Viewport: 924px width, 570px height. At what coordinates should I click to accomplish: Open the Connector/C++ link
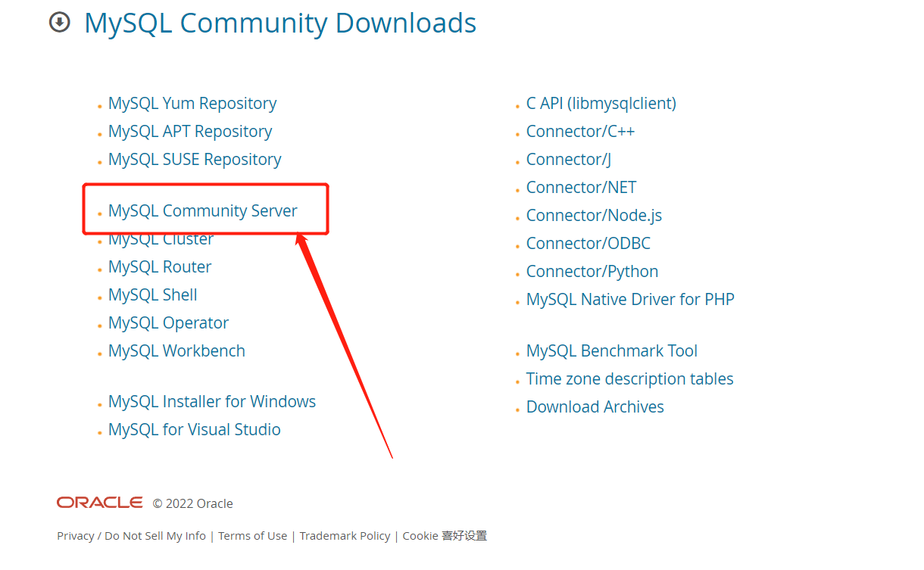coord(580,131)
